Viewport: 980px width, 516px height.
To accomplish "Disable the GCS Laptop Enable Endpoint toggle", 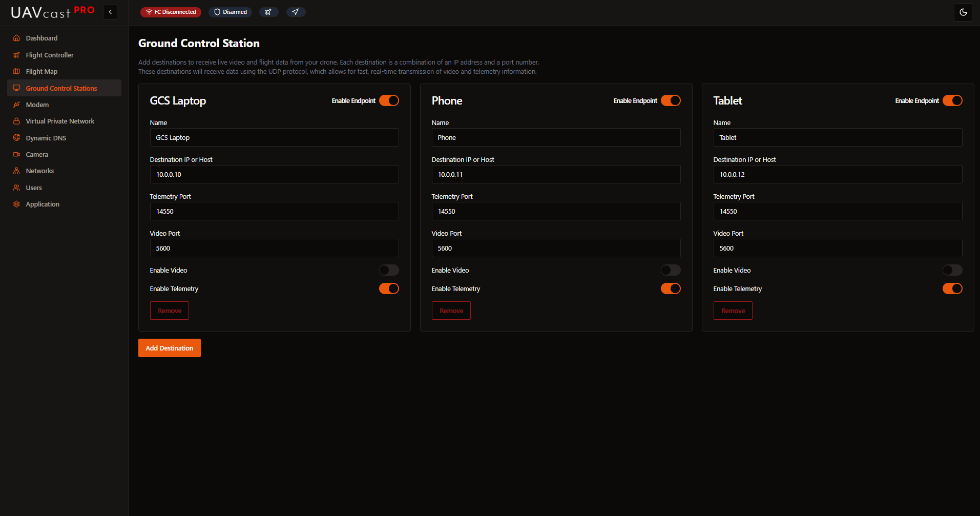I will pos(389,100).
